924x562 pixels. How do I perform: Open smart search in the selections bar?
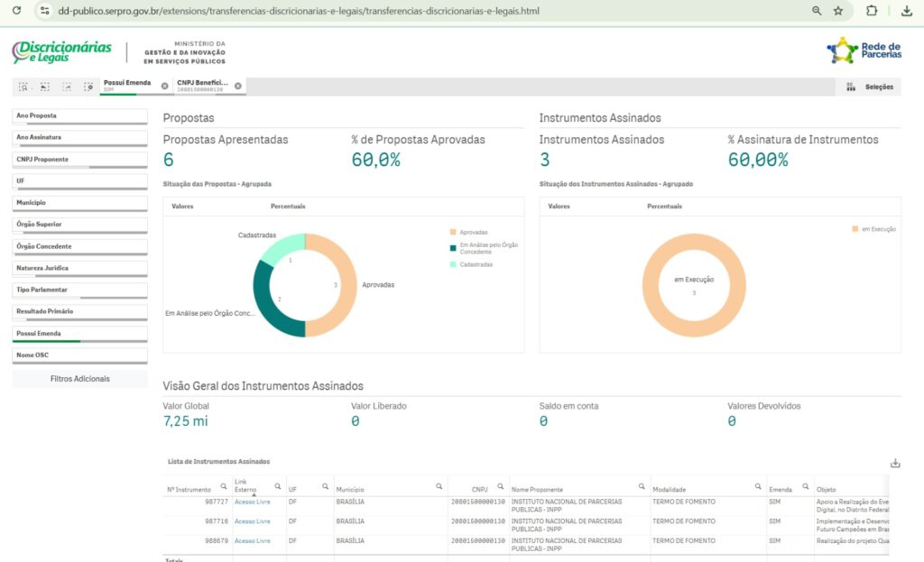(x=23, y=87)
